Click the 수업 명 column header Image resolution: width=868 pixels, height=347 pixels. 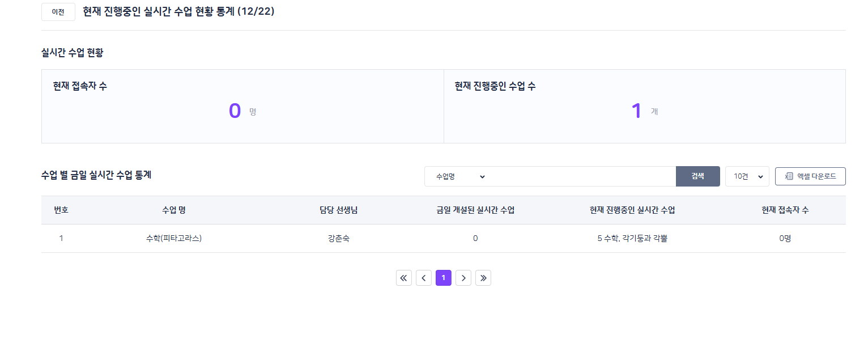(x=174, y=210)
